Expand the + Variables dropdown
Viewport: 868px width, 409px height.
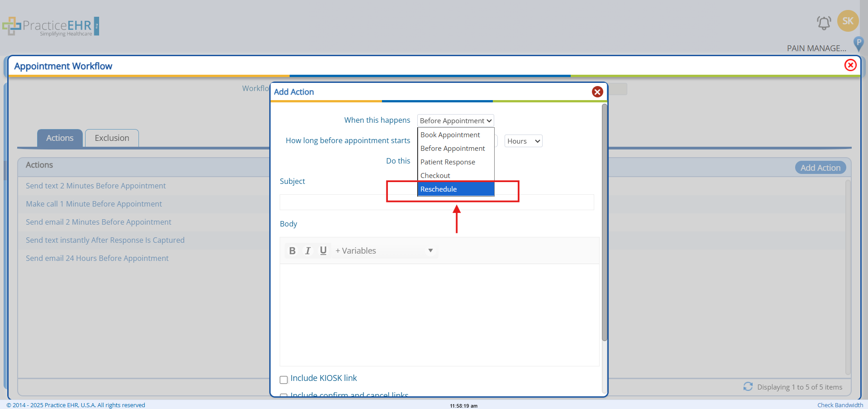coord(384,251)
